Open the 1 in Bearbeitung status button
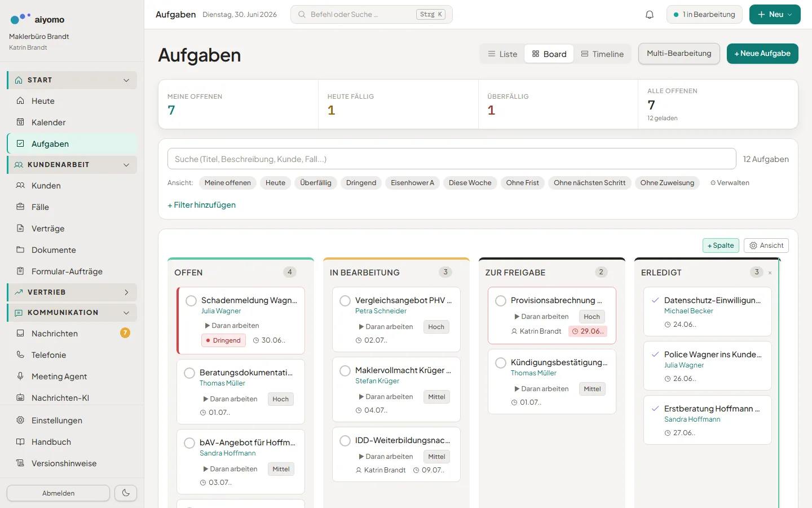812x508 pixels. (x=704, y=15)
